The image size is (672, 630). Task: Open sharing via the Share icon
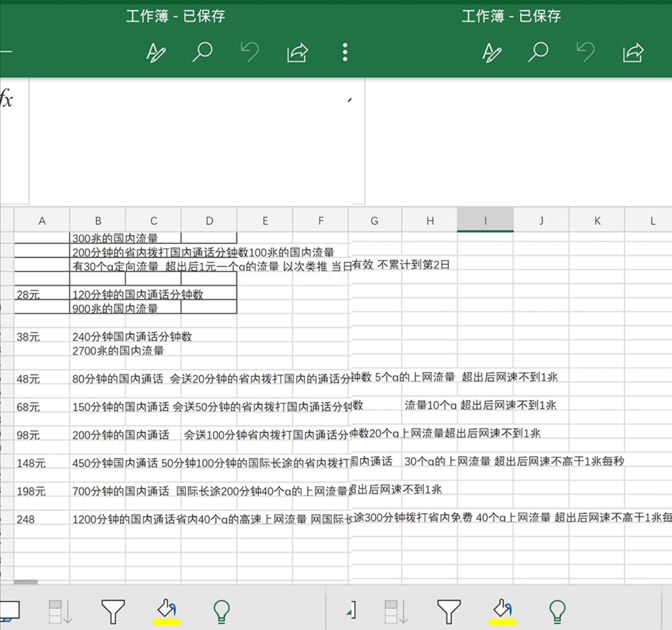pyautogui.click(x=297, y=52)
